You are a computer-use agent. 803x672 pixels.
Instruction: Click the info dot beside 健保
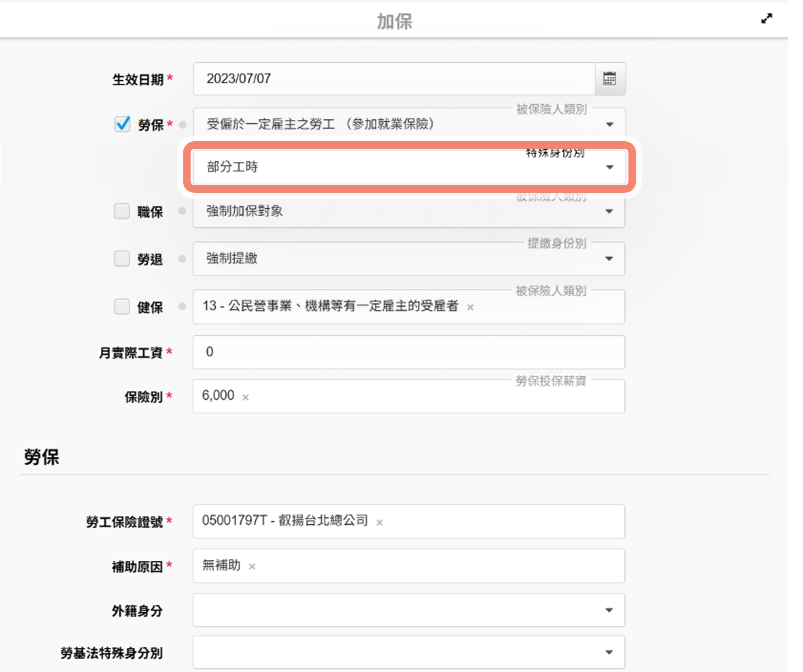(x=182, y=306)
